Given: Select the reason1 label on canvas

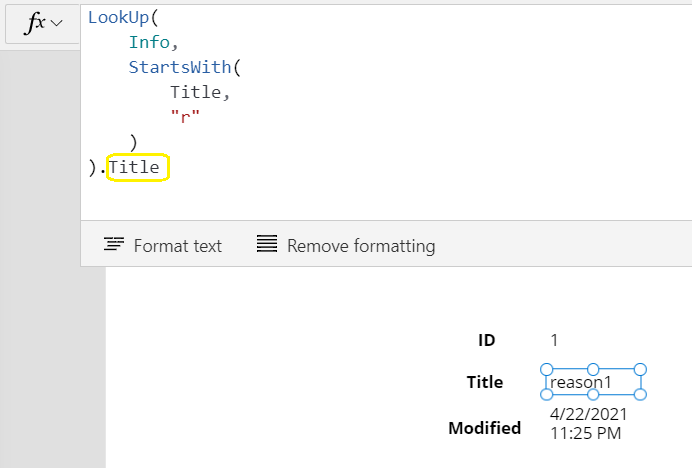Looking at the screenshot, I should tap(593, 382).
